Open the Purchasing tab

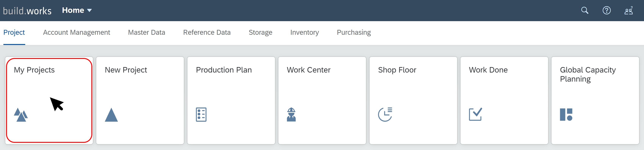tap(354, 32)
